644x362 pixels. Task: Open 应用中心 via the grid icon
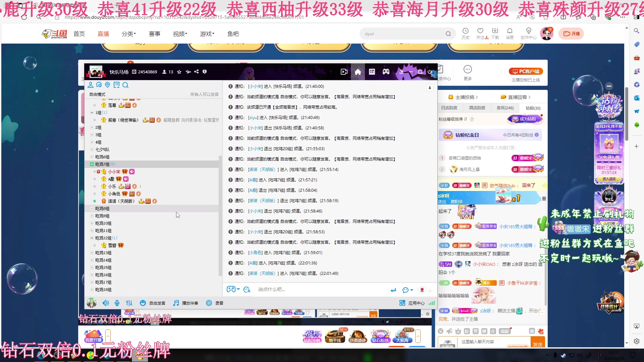tap(402, 303)
